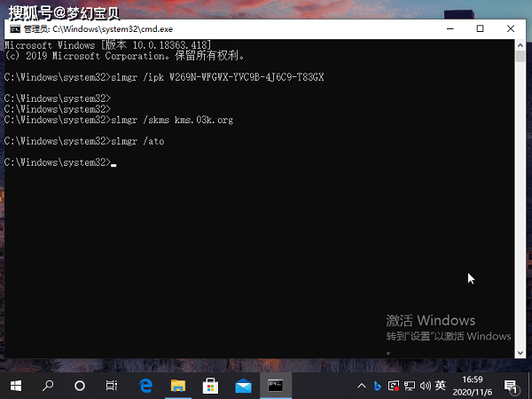
Task: Open the Windows Start menu
Action: coord(16,386)
